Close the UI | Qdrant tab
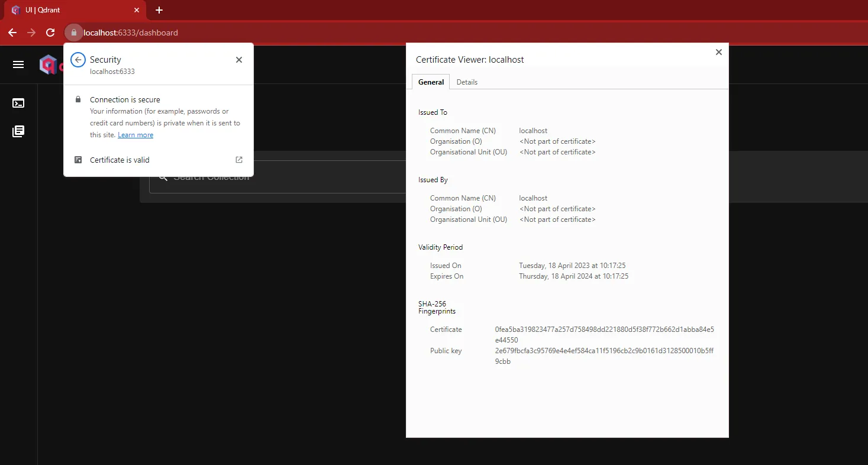 tap(137, 10)
